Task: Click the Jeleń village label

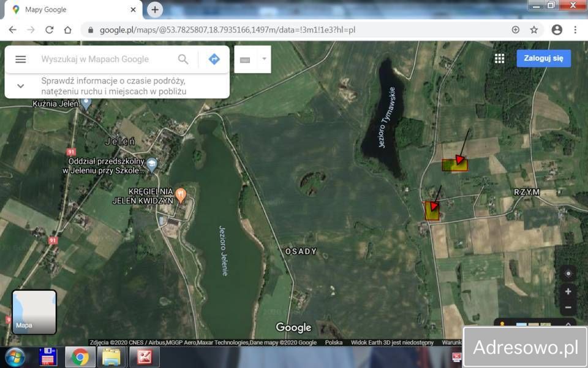Action: 120,142
